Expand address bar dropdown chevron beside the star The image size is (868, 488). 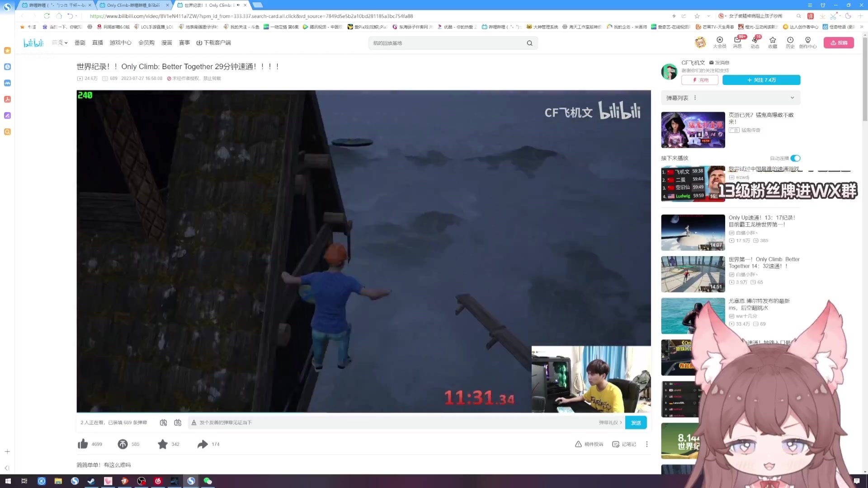pos(708,16)
